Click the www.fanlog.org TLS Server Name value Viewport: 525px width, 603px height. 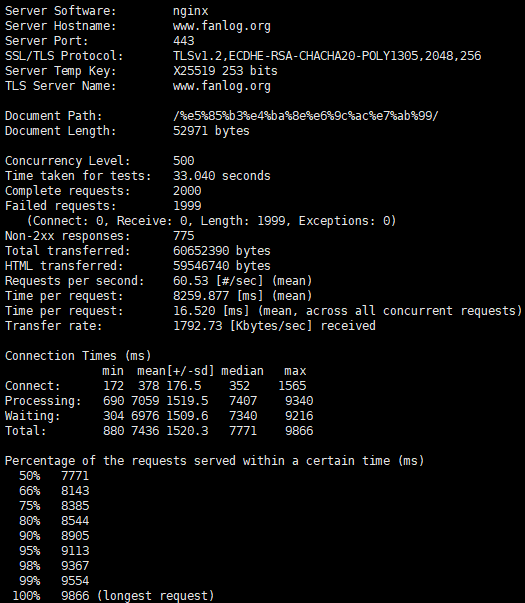(x=222, y=86)
